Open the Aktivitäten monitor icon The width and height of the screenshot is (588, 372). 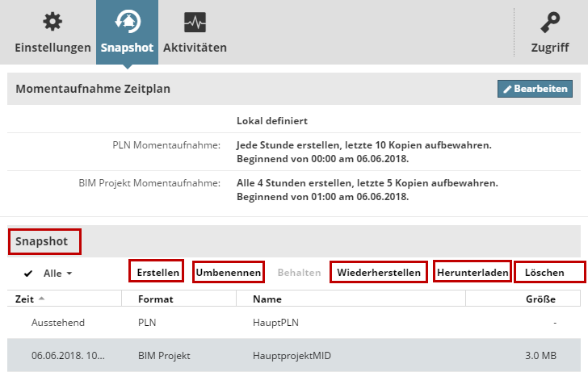[195, 22]
